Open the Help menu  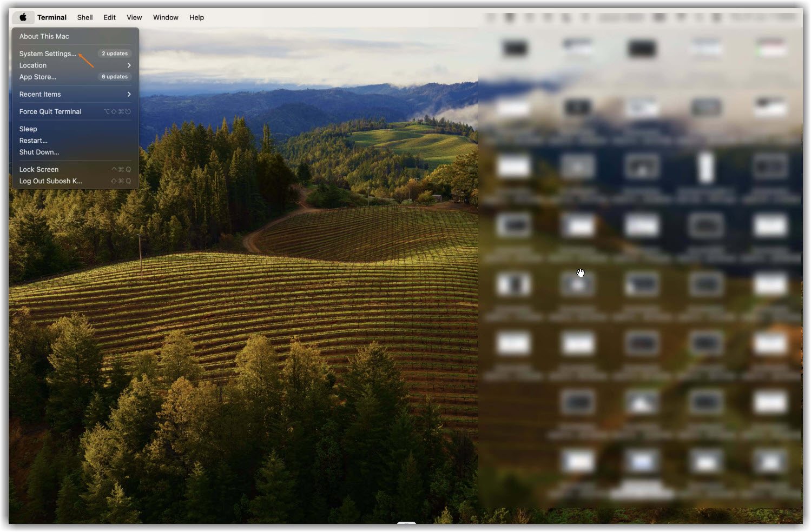coord(196,17)
